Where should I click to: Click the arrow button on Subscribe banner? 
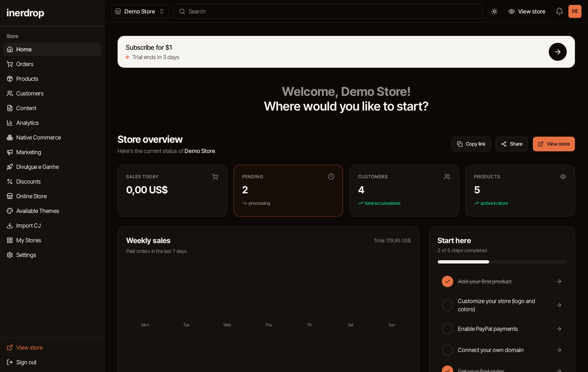(557, 52)
